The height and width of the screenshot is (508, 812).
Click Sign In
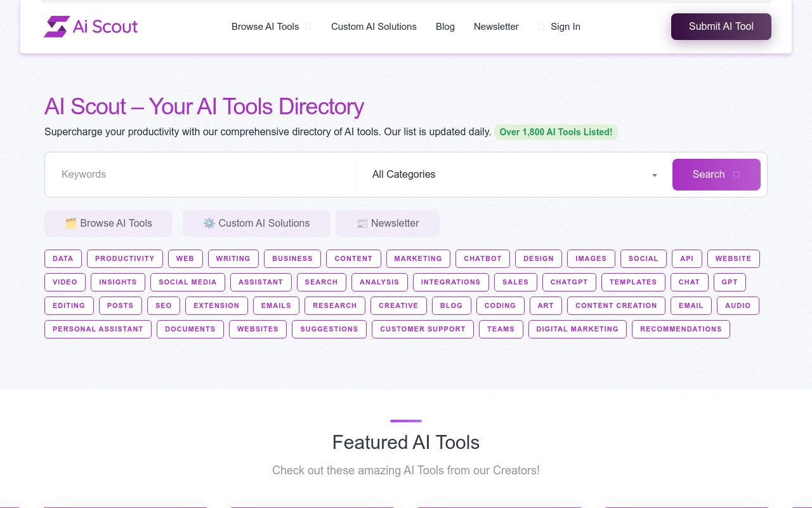click(560, 27)
